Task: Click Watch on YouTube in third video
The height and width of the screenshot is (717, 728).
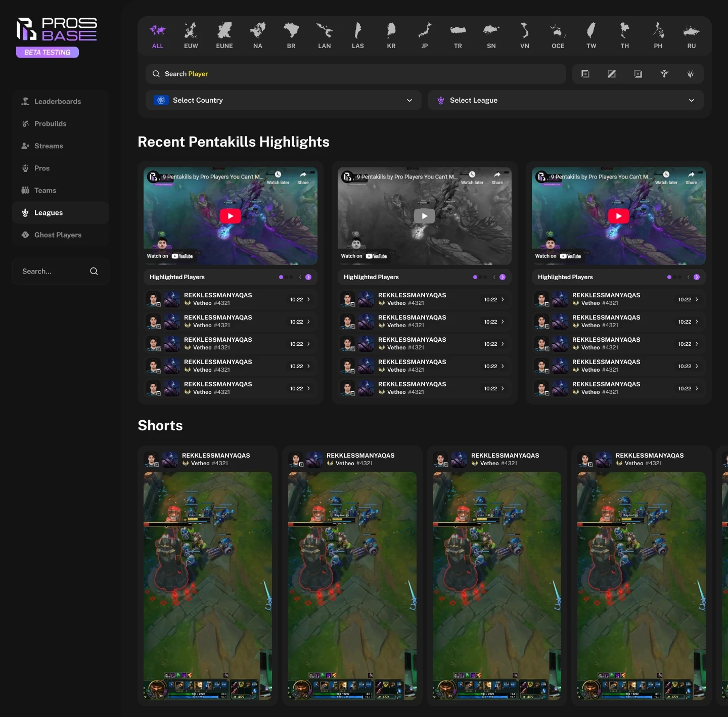Action: [558, 256]
